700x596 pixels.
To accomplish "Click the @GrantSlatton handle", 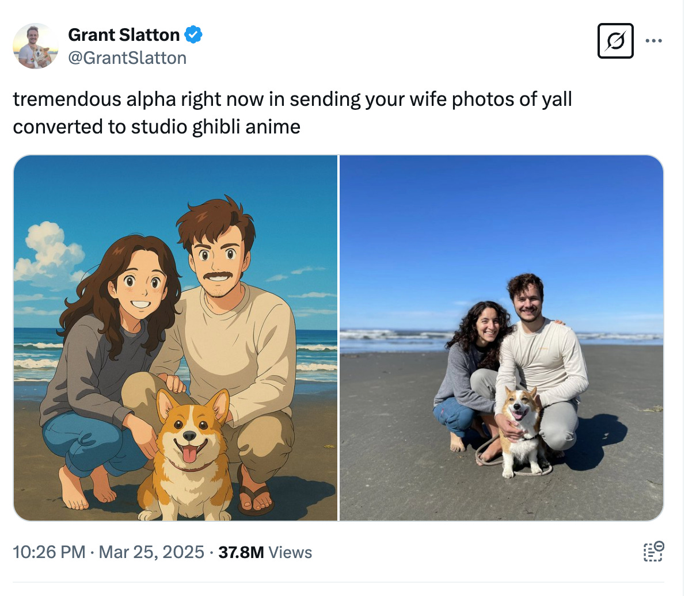I will [x=127, y=58].
